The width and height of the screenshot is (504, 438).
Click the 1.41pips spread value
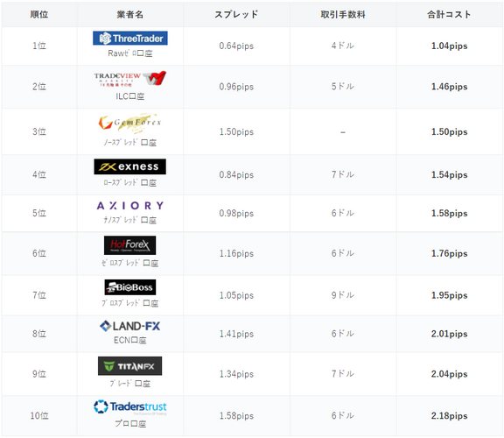click(x=236, y=334)
